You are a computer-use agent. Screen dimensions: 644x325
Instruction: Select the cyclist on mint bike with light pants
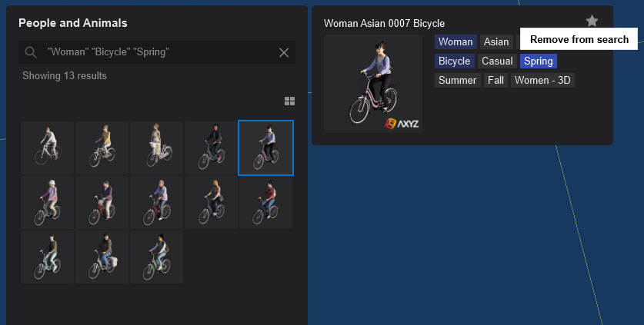48,257
